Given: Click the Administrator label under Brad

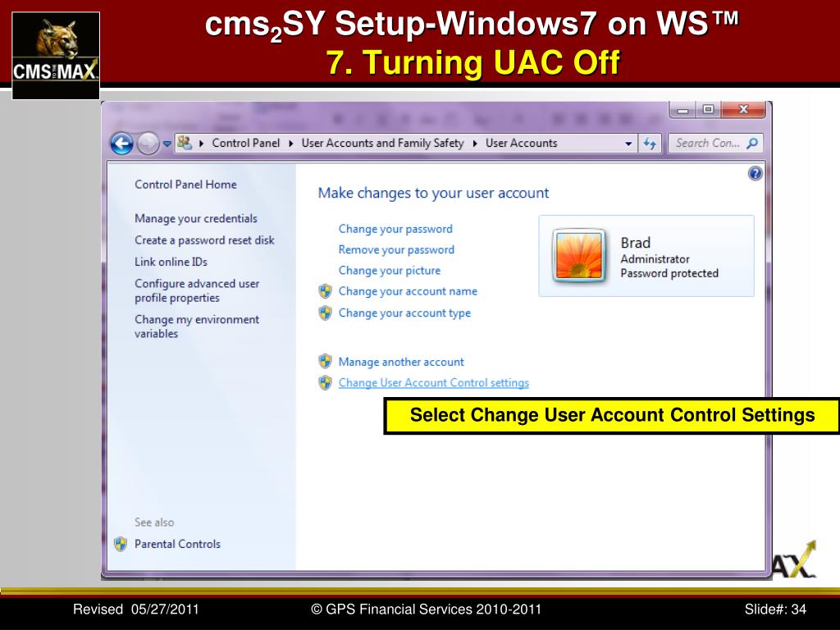Looking at the screenshot, I should click(x=655, y=259).
